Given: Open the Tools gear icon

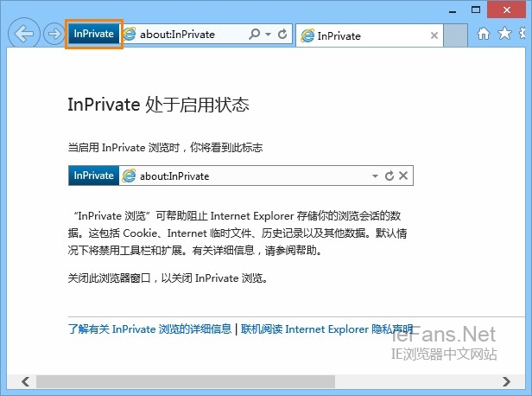Looking at the screenshot, I should coord(524,33).
